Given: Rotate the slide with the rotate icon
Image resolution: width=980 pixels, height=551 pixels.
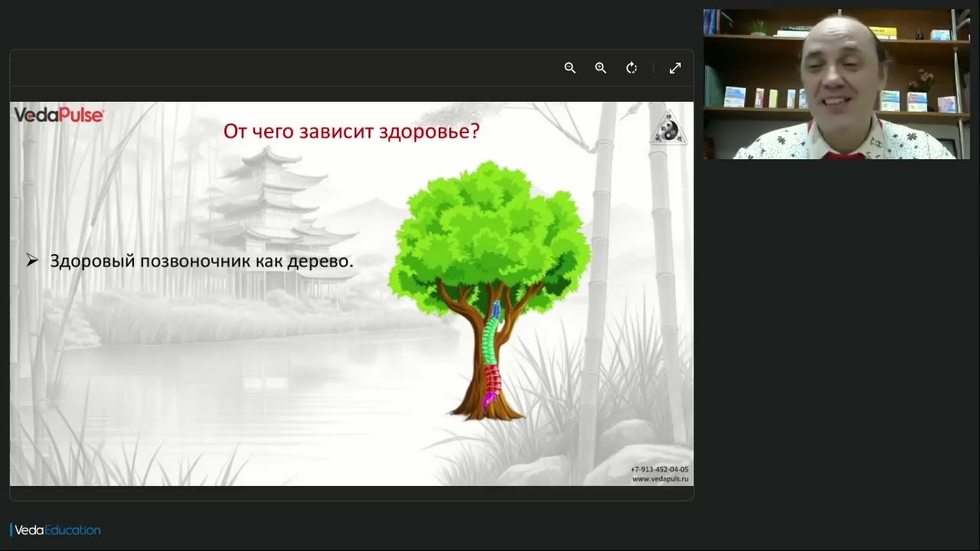Looking at the screenshot, I should point(632,68).
